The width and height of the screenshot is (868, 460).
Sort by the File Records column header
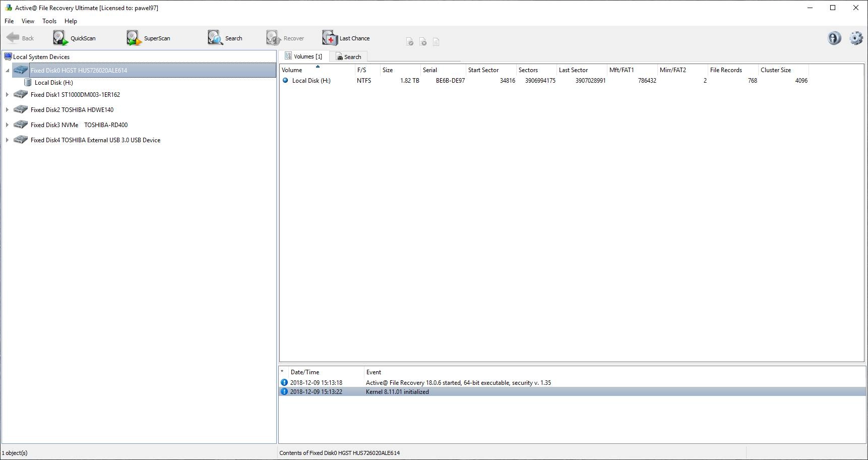click(x=733, y=70)
